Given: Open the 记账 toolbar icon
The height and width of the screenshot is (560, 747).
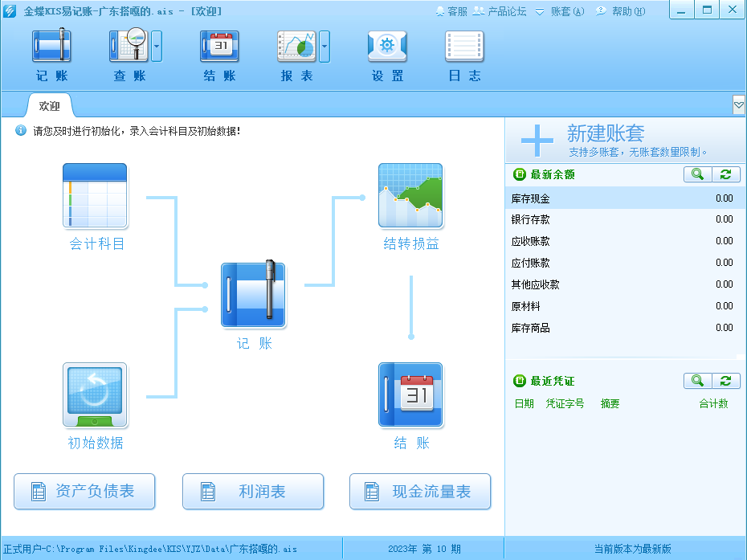Looking at the screenshot, I should 51,46.
